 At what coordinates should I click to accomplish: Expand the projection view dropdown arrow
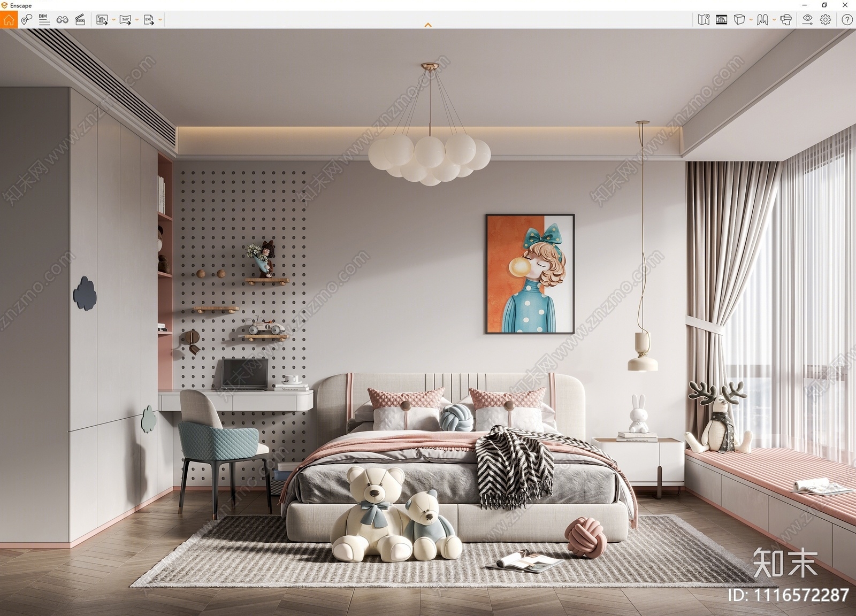[751, 20]
